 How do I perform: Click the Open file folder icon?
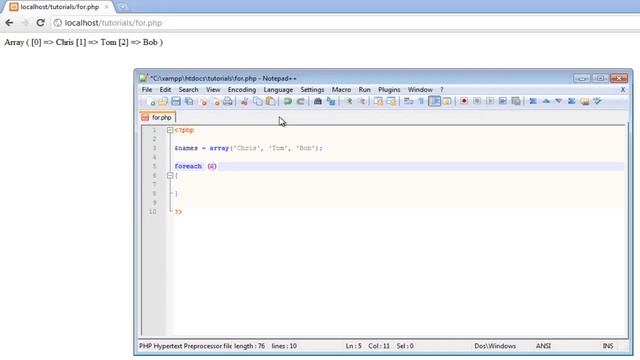pos(163,101)
